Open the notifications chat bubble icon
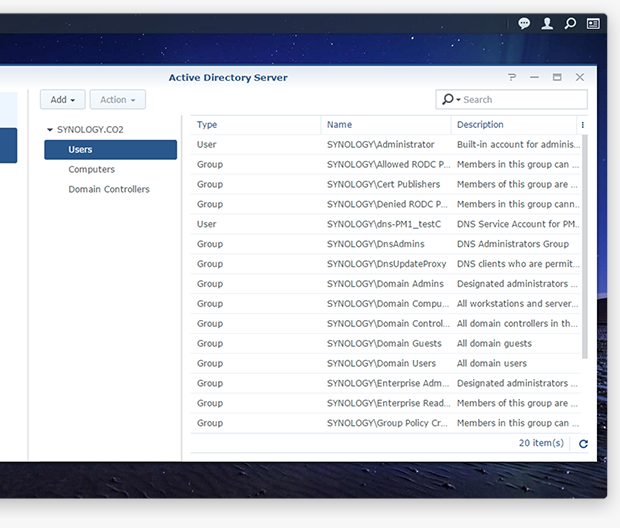The height and width of the screenshot is (528, 620). (x=524, y=24)
